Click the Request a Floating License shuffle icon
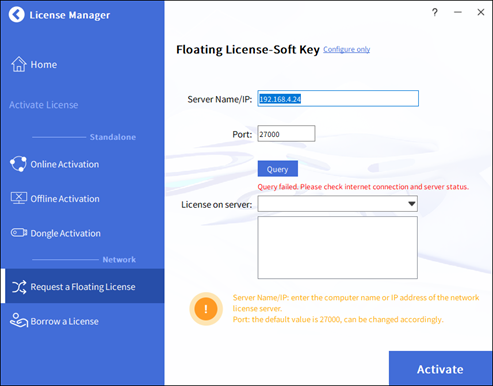The height and width of the screenshot is (386, 493). pos(19,287)
